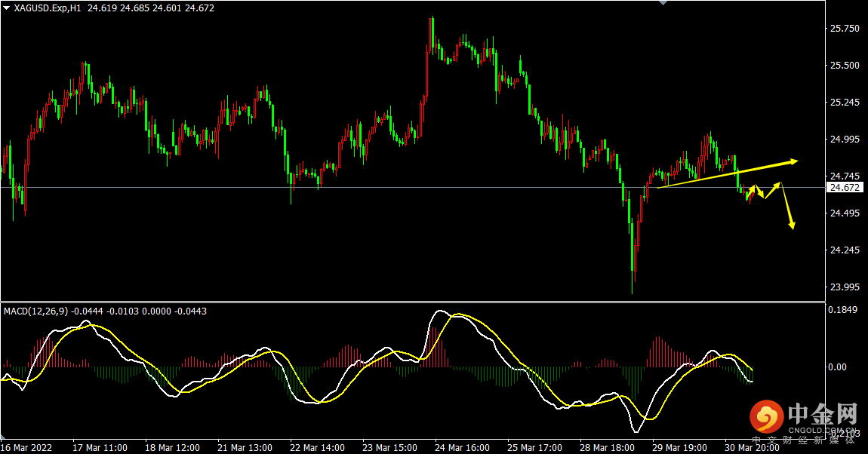Image resolution: width=868 pixels, height=454 pixels.
Task: Click the 23.995 price scale label
Action: (x=845, y=287)
